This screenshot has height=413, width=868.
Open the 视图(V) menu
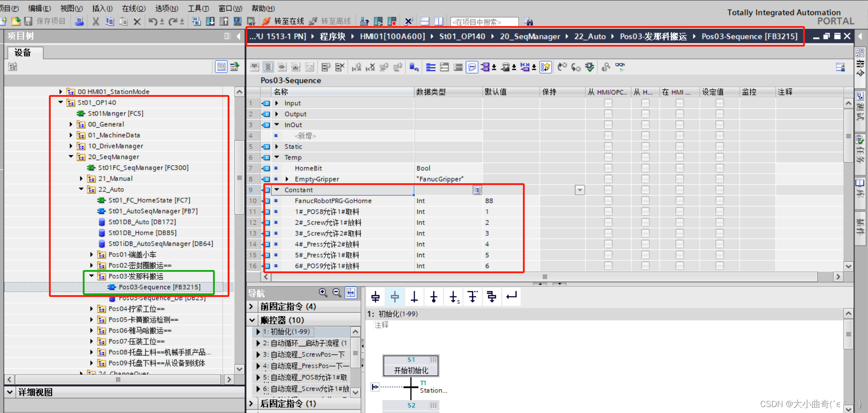[x=72, y=8]
